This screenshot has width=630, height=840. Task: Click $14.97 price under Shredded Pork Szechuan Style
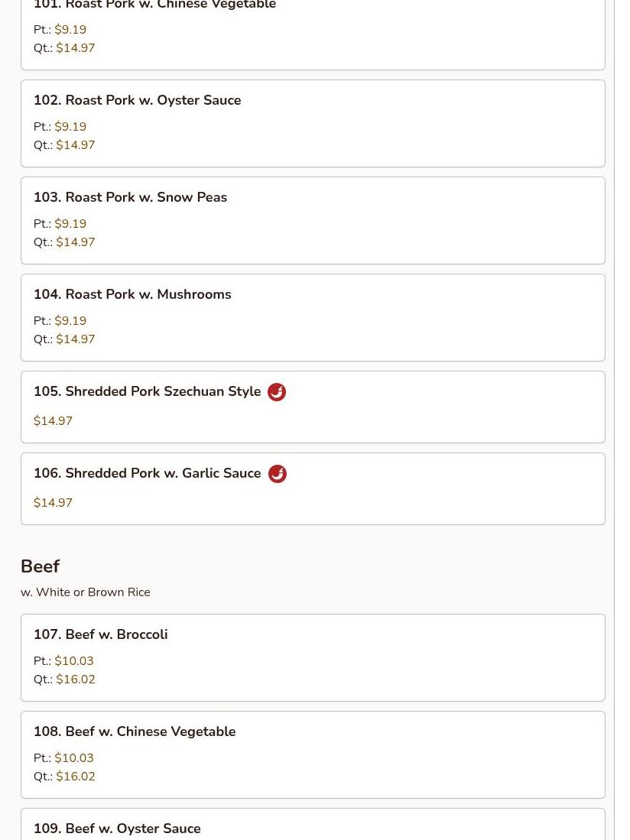pos(53,421)
